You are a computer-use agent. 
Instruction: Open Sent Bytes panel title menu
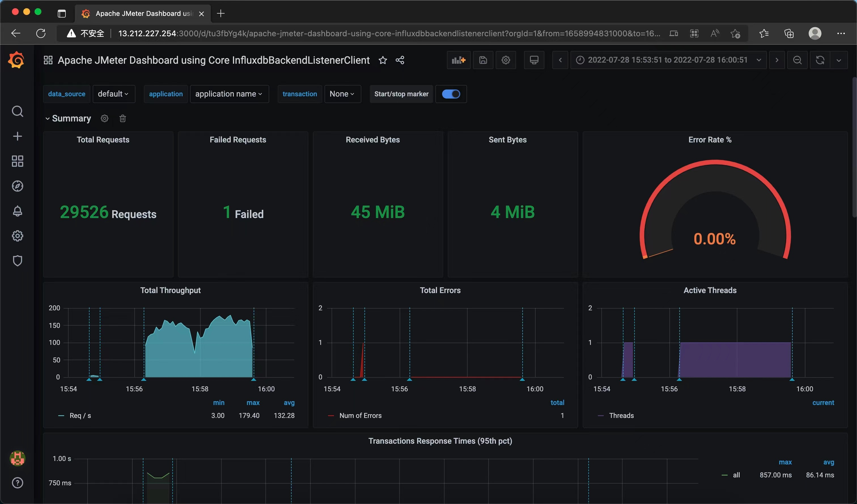coord(507,140)
